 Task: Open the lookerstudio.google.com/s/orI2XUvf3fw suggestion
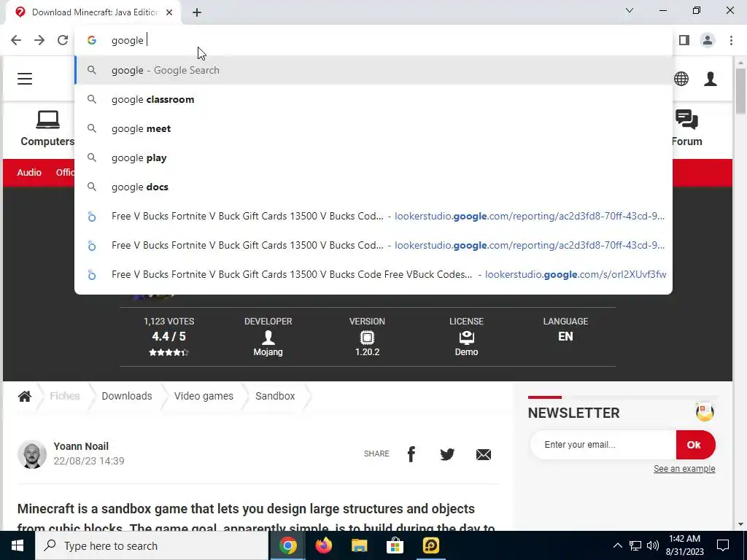tap(373, 274)
